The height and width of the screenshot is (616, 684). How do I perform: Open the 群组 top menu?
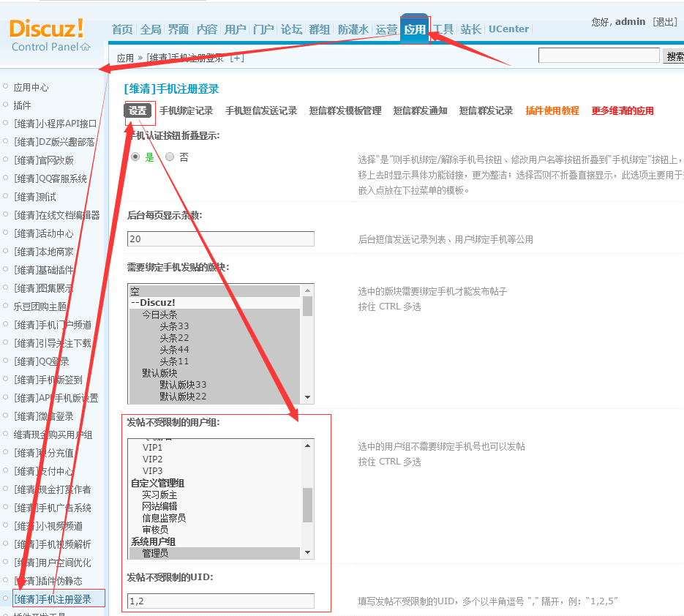click(x=319, y=29)
